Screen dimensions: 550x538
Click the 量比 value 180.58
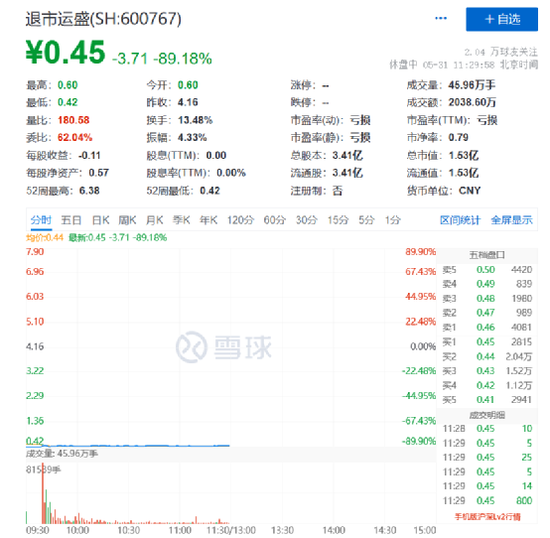pyautogui.click(x=74, y=120)
